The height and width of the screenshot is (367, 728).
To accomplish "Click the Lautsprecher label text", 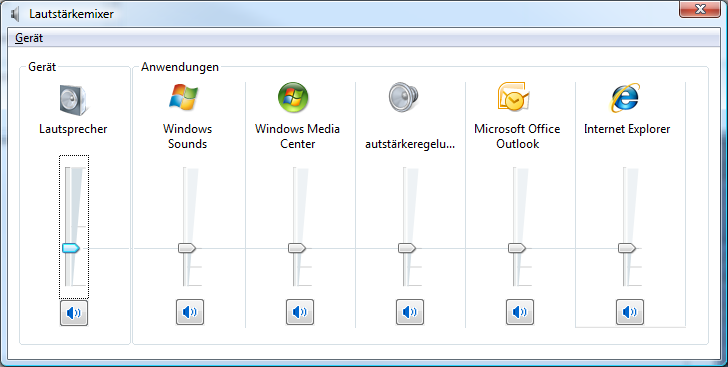I will 73,129.
